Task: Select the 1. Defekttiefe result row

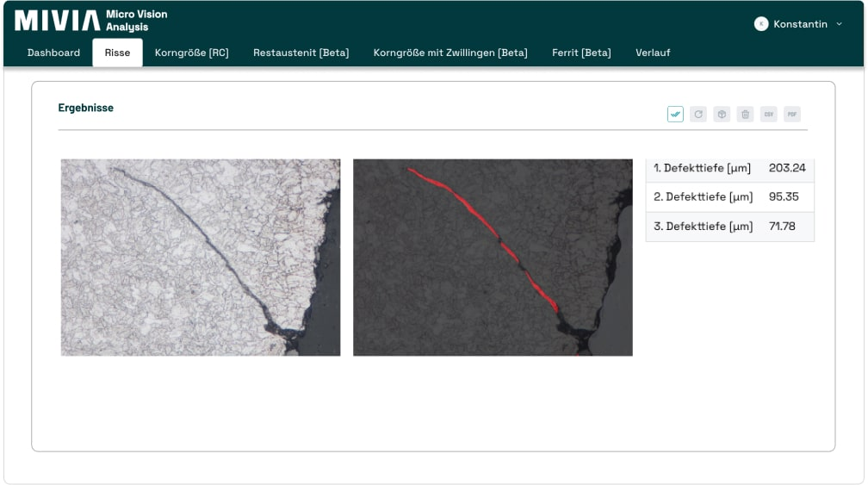Action: pos(729,168)
